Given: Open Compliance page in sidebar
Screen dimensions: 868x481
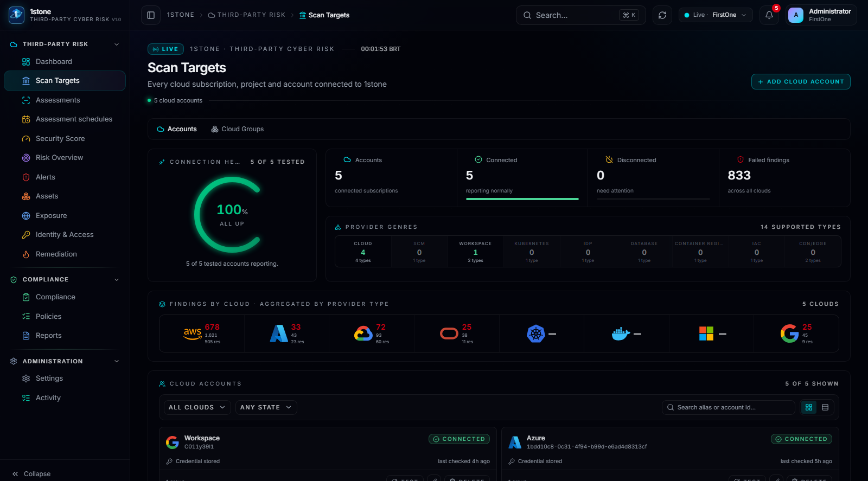Looking at the screenshot, I should click(x=65, y=297).
